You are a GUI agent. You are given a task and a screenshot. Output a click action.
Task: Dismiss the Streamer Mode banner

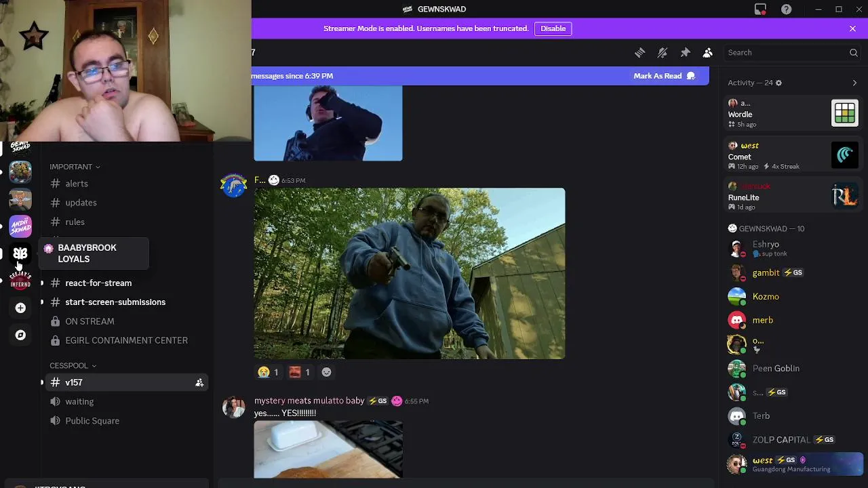[852, 28]
